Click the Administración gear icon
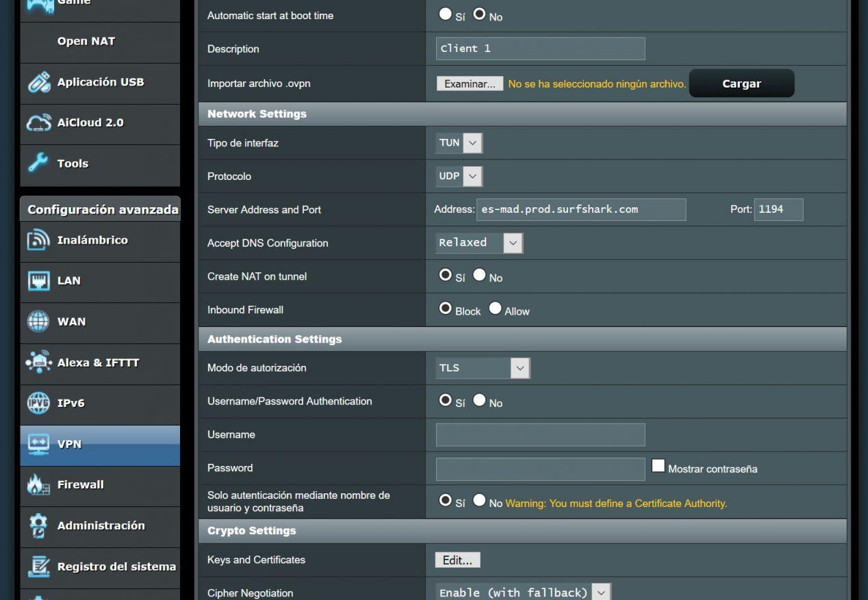 [39, 525]
